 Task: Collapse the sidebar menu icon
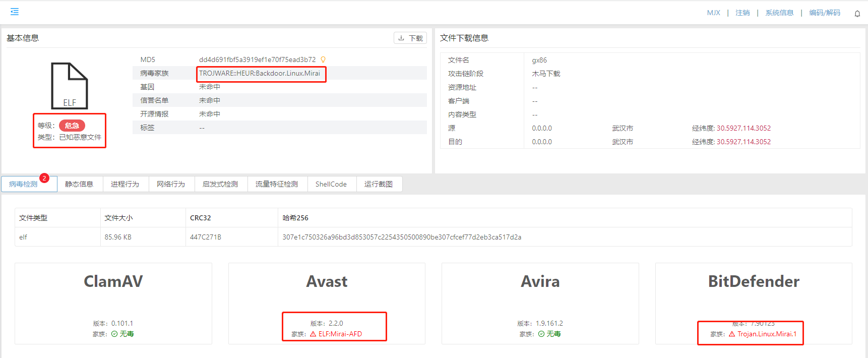[15, 12]
